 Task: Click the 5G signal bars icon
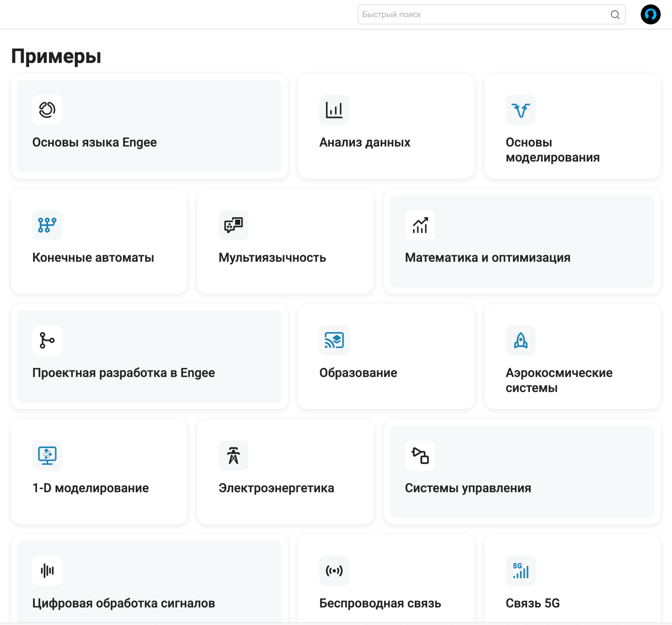520,571
